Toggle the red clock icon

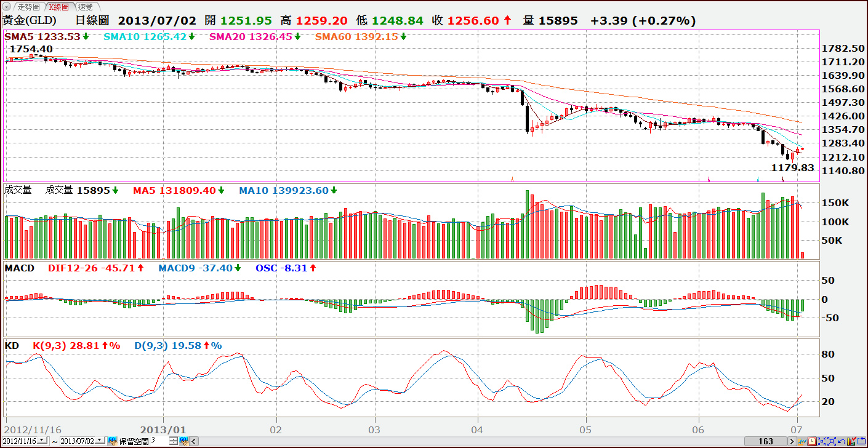(x=812, y=441)
